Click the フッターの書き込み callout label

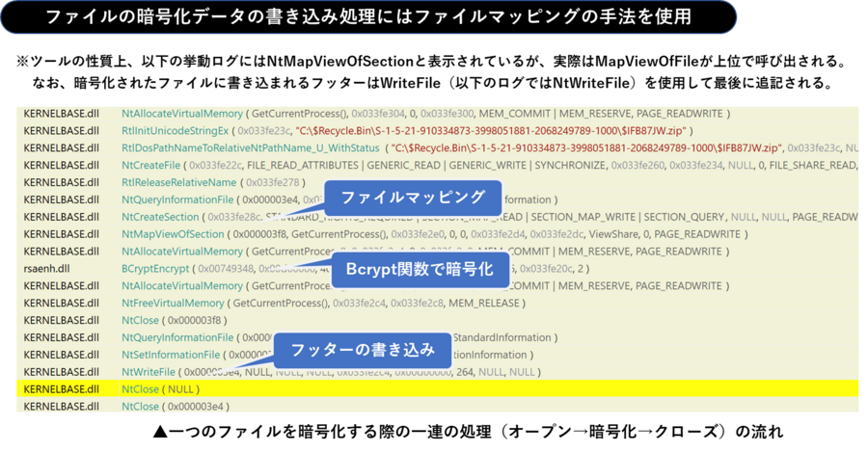(x=359, y=350)
